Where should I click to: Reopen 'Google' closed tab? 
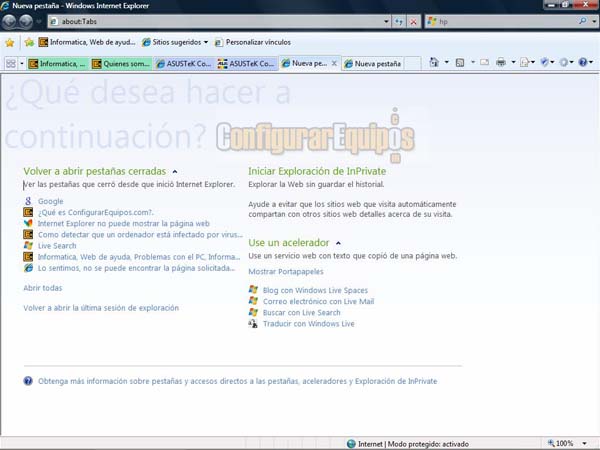pyautogui.click(x=51, y=201)
